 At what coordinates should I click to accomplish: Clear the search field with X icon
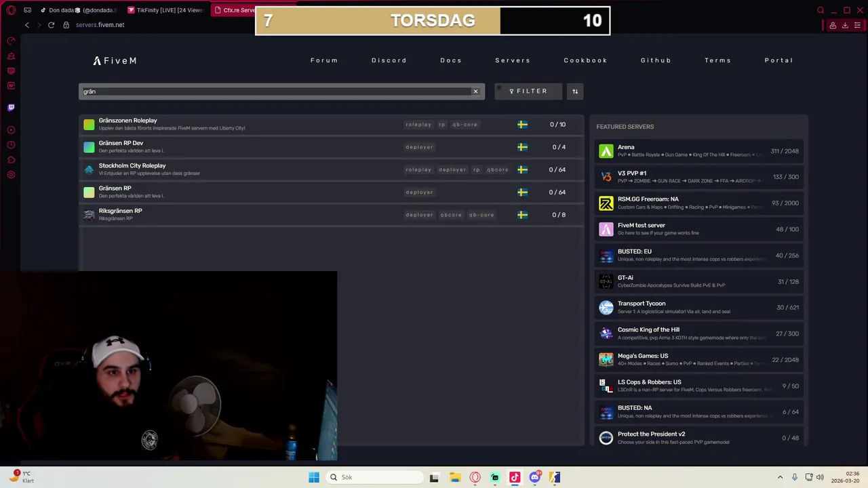click(475, 91)
